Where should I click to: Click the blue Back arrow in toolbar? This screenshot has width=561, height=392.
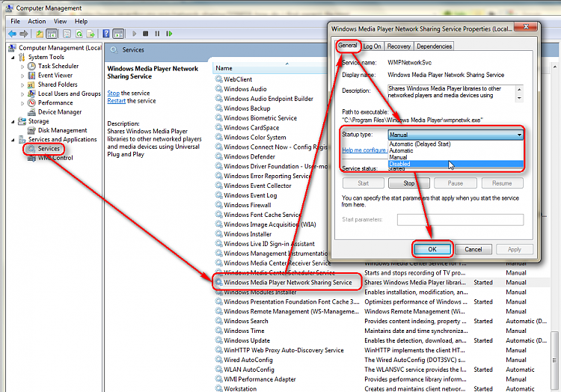pyautogui.click(x=13, y=34)
